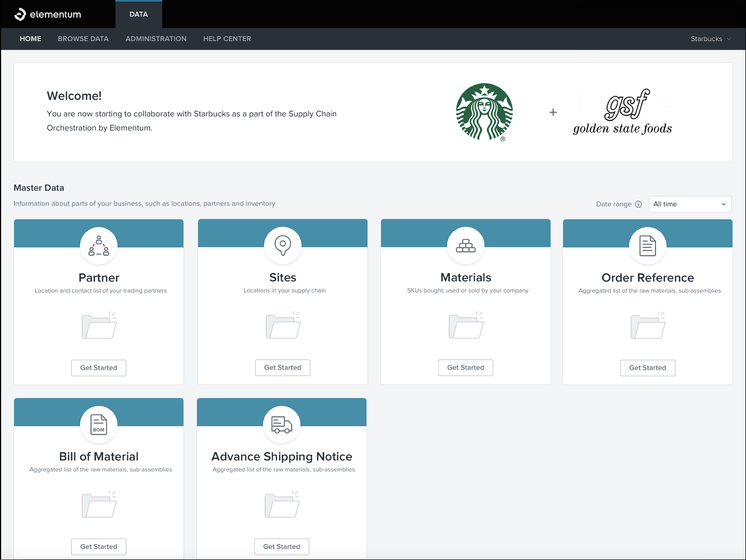Click the Partner network icon
This screenshot has height=560, width=746.
tap(98, 246)
